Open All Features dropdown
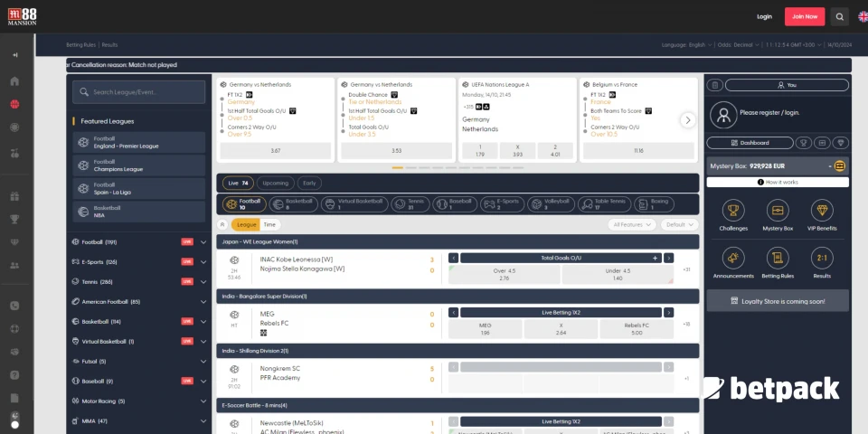This screenshot has width=868, height=434. 632,225
